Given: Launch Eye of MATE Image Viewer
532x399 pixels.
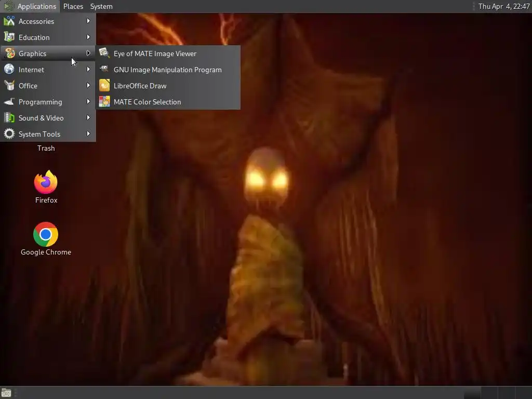Looking at the screenshot, I should pyautogui.click(x=168, y=54).
